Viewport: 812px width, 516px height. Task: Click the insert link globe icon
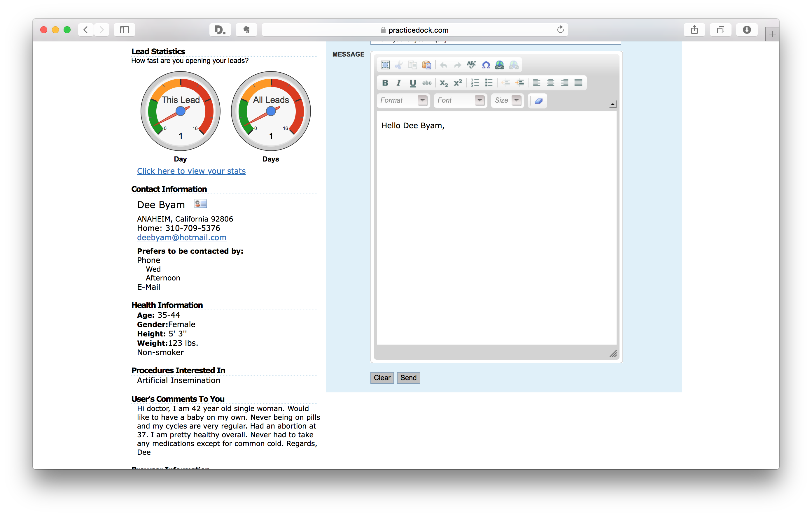click(499, 65)
